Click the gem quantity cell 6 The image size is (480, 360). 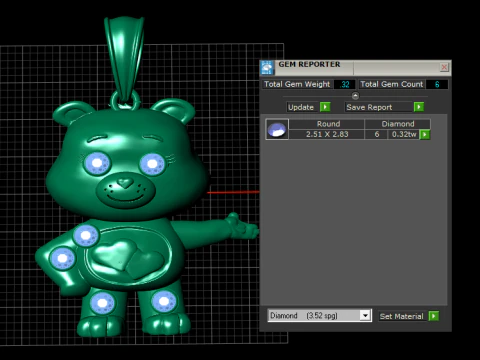[x=377, y=134]
